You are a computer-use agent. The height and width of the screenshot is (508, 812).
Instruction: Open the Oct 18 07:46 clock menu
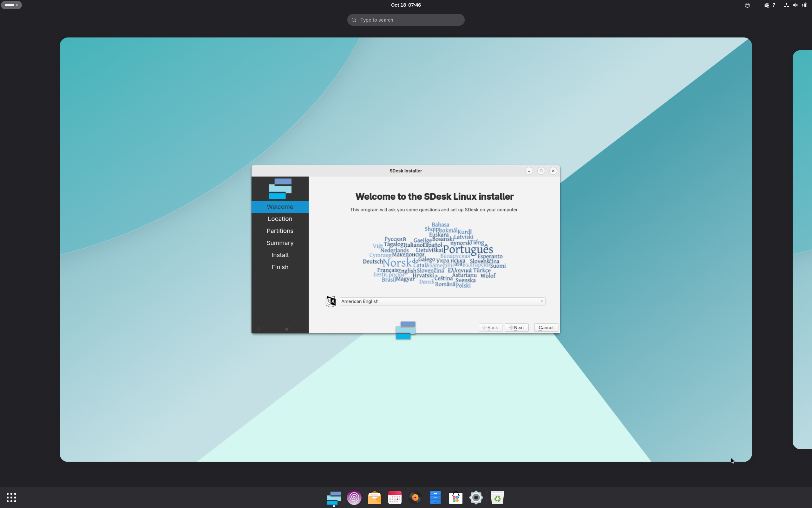406,5
